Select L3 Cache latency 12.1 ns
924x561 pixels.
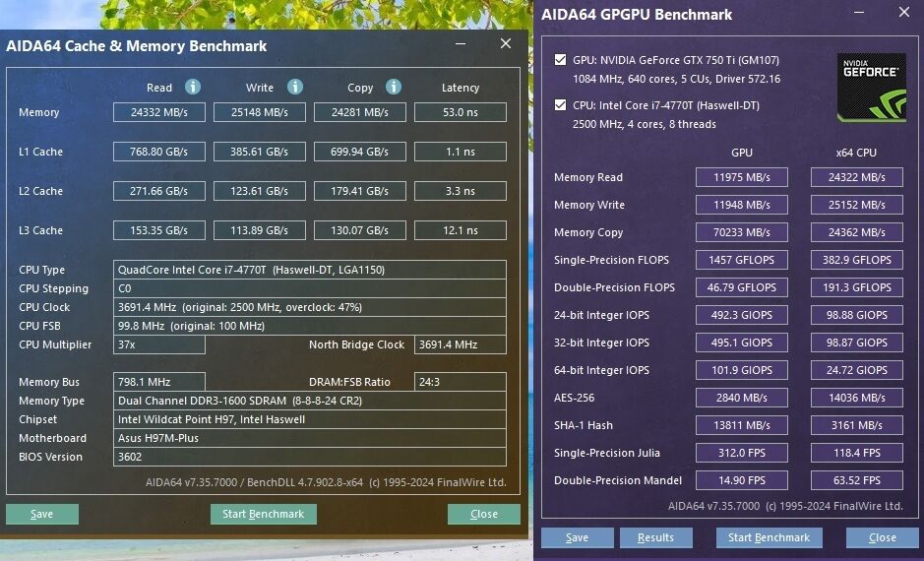click(x=461, y=230)
